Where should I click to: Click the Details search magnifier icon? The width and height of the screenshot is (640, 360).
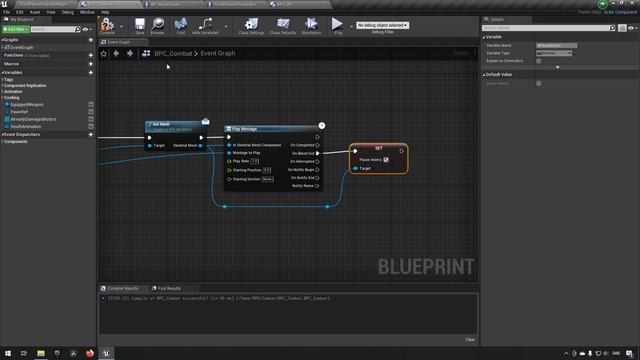click(612, 28)
